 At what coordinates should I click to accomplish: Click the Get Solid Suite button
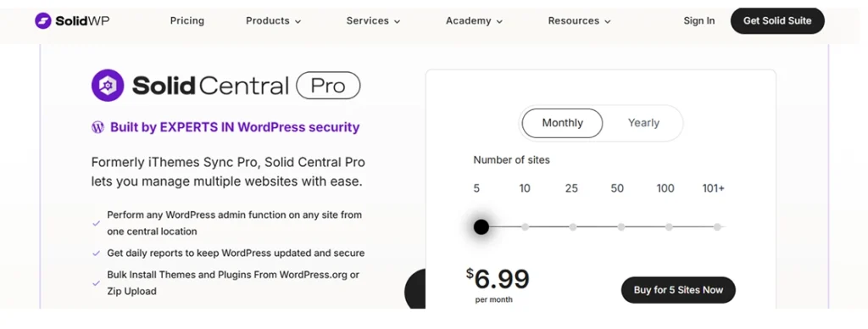pyautogui.click(x=777, y=21)
